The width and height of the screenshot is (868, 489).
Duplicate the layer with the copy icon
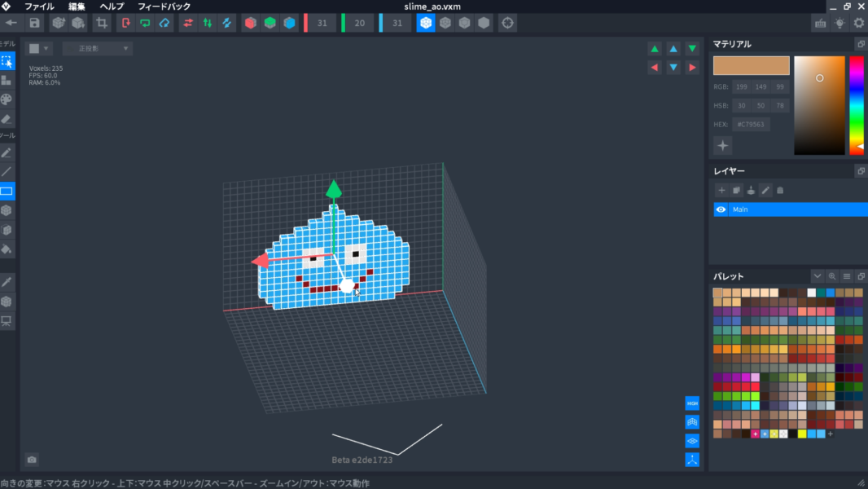(736, 191)
